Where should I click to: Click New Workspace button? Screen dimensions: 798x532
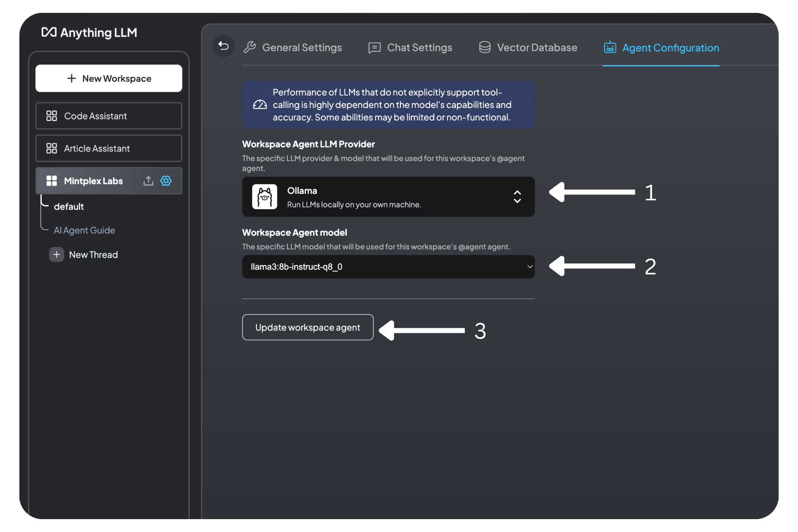(109, 78)
